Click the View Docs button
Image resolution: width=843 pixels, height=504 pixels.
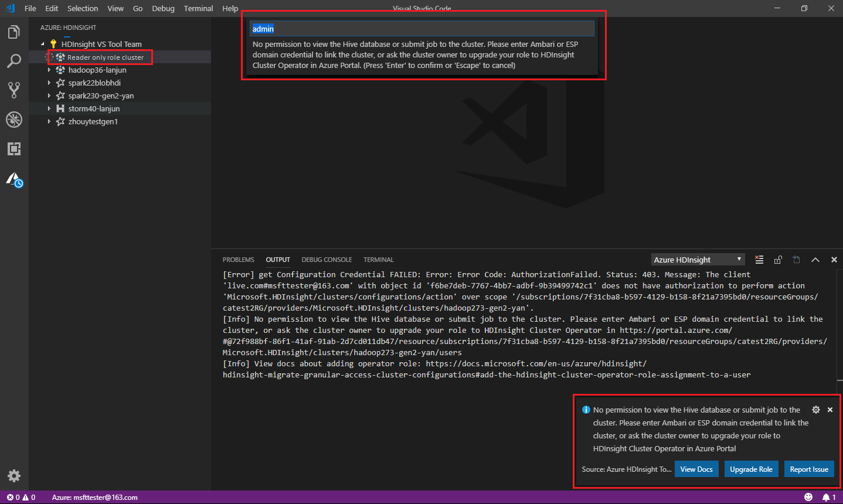pos(696,469)
